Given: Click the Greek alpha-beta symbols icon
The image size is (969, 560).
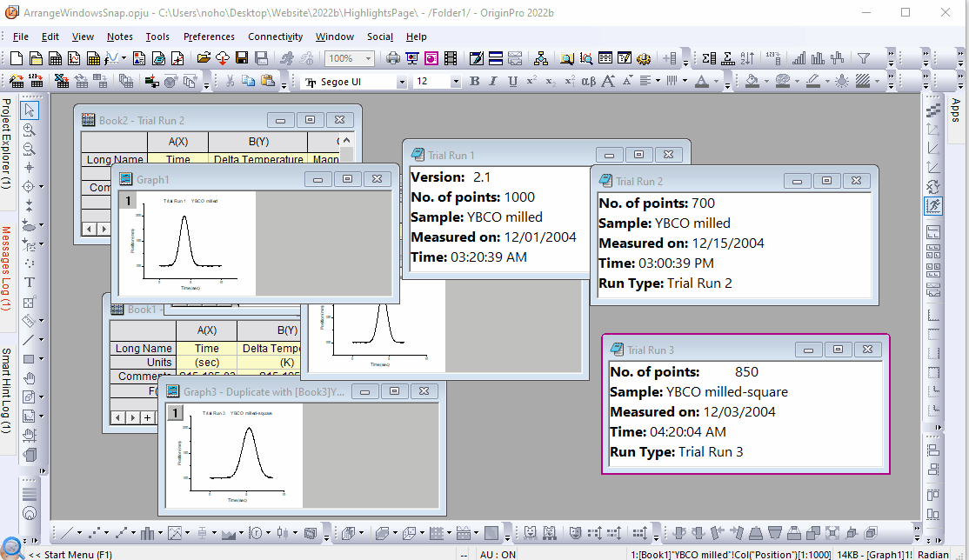Looking at the screenshot, I should (x=588, y=81).
